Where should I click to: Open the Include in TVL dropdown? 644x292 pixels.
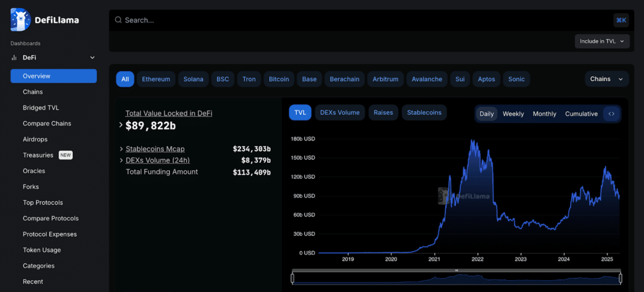tap(602, 41)
